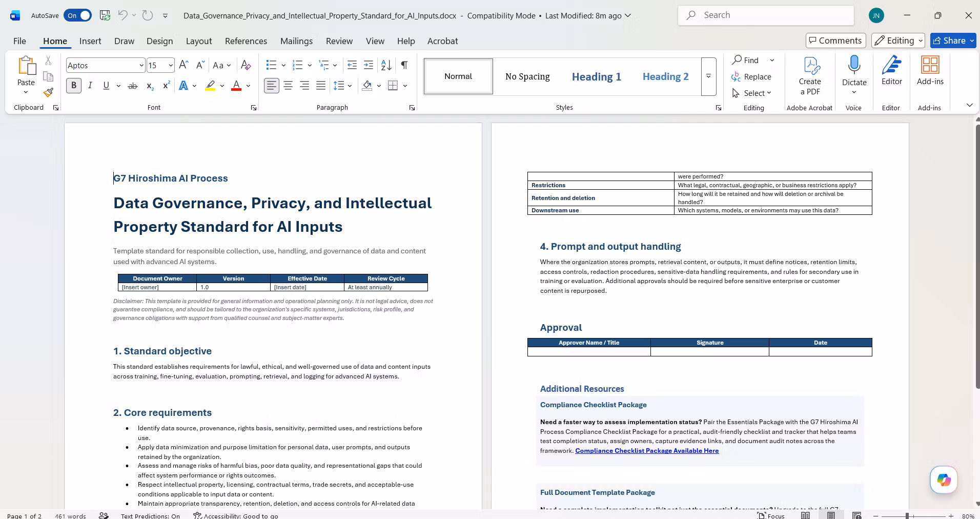Image resolution: width=980 pixels, height=519 pixels.
Task: Click the yellow text highlight color
Action: (x=210, y=86)
